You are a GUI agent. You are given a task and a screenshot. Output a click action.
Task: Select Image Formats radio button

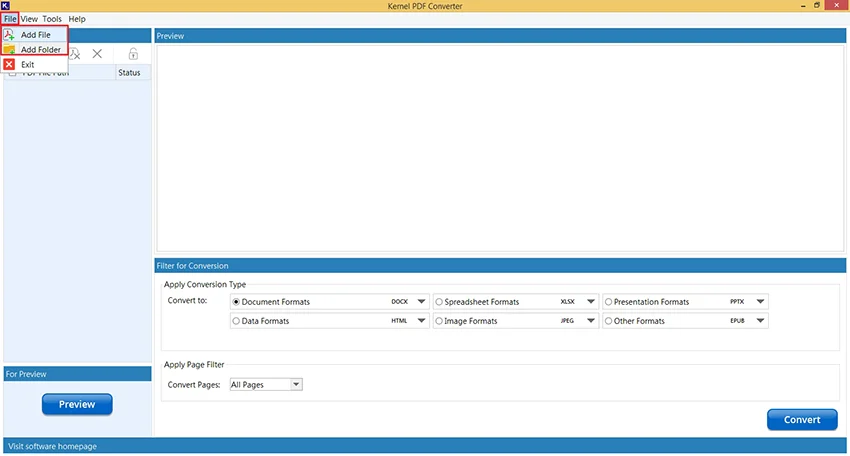pyautogui.click(x=439, y=321)
